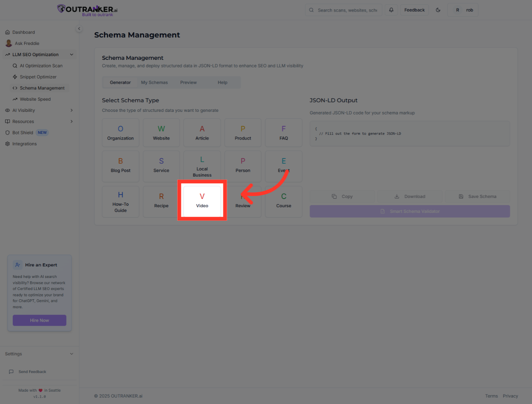Click Send Feedback in sidebar
532x404 pixels.
[x=32, y=372]
